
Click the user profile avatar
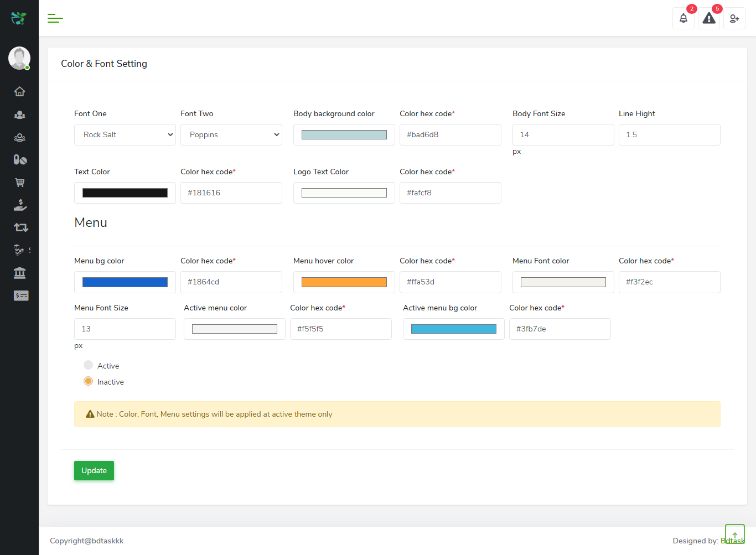click(x=19, y=58)
